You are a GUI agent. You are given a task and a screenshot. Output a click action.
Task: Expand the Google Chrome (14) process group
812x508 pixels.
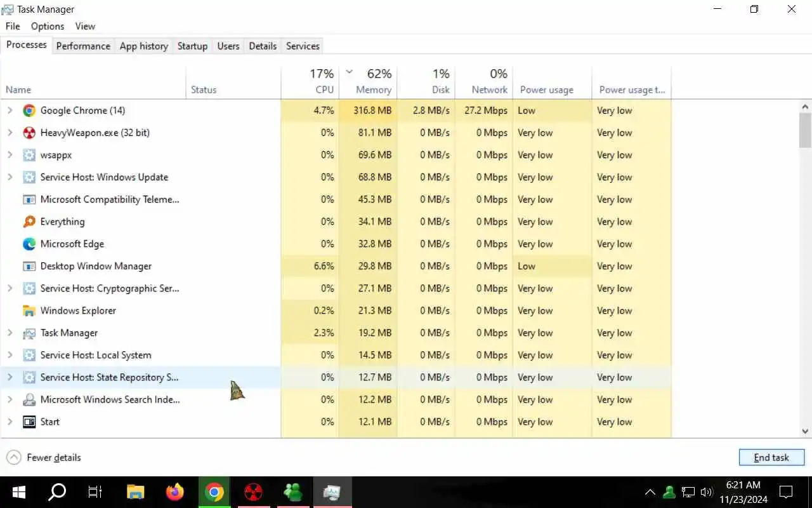(10, 110)
